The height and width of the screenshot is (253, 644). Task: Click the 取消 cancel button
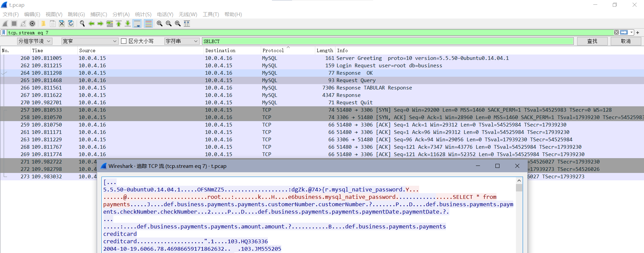point(626,41)
